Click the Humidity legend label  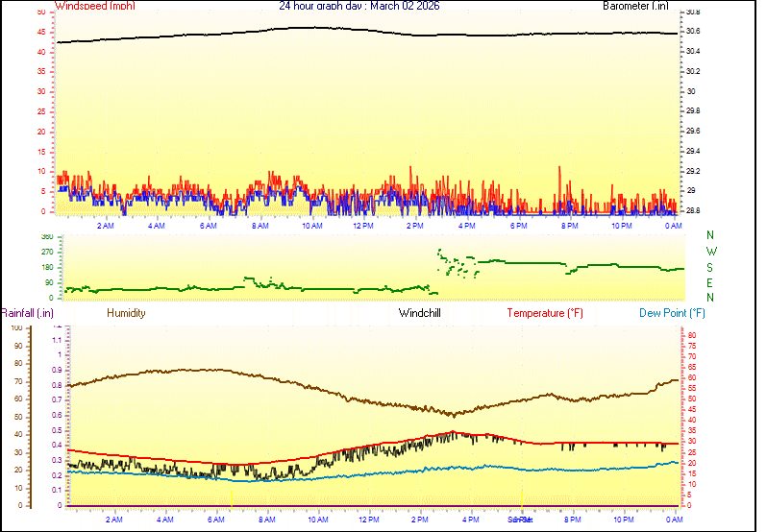pos(126,313)
